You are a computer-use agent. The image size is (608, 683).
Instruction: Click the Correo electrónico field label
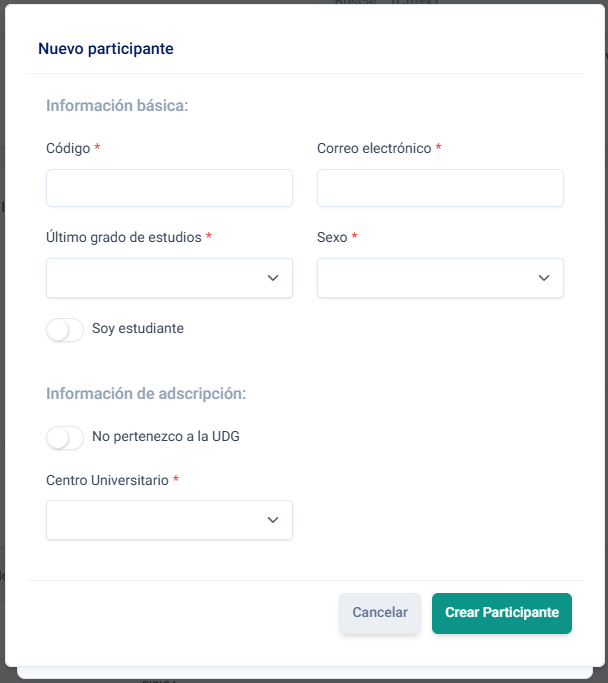(374, 148)
